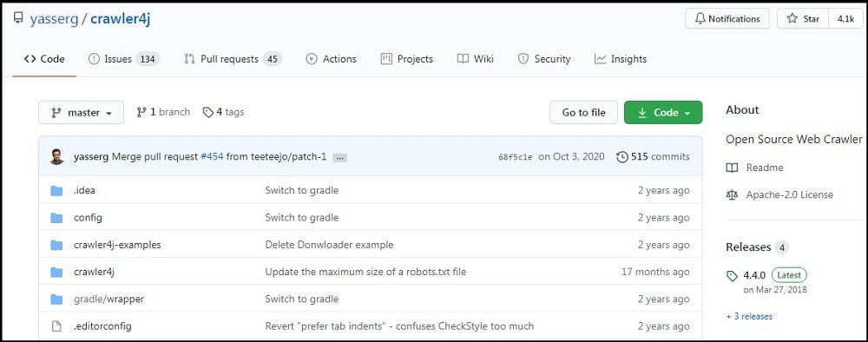Click the yasserg avatar in commit row

56,156
